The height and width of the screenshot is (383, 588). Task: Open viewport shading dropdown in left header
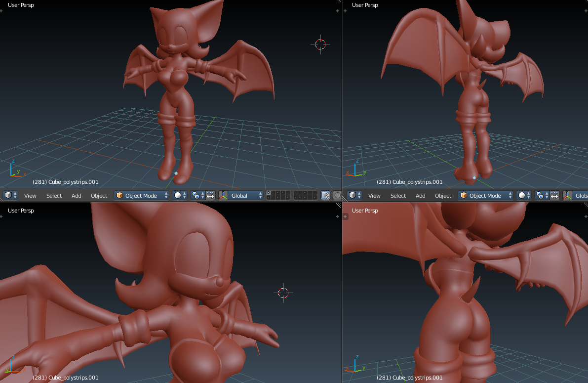coord(180,195)
